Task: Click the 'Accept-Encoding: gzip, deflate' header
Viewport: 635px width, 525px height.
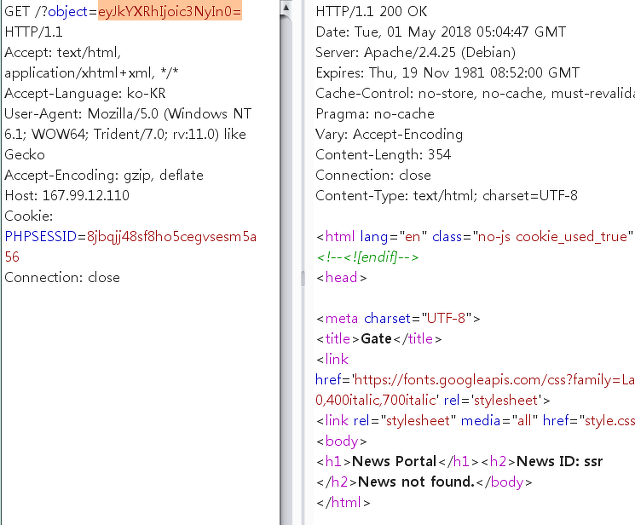Action: 104,175
